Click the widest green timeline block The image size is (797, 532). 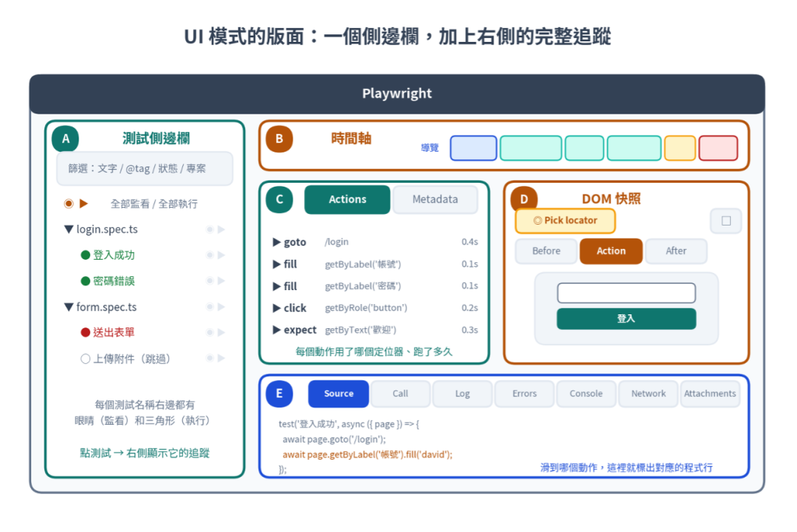click(x=531, y=148)
